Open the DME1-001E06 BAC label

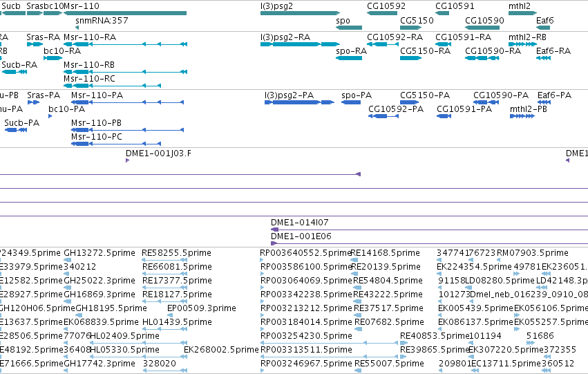coord(301,236)
